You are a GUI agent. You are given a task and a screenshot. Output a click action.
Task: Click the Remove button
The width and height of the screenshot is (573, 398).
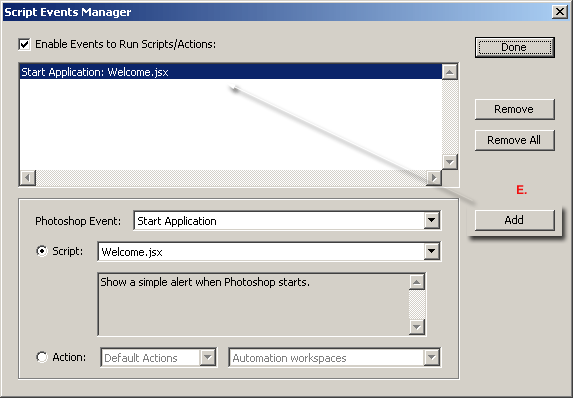[515, 109]
